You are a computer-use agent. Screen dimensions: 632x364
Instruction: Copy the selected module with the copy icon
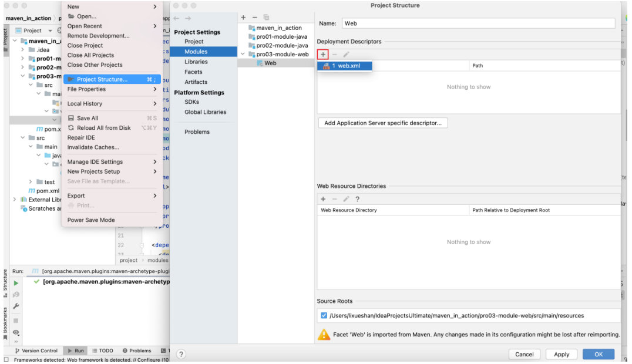pos(266,18)
